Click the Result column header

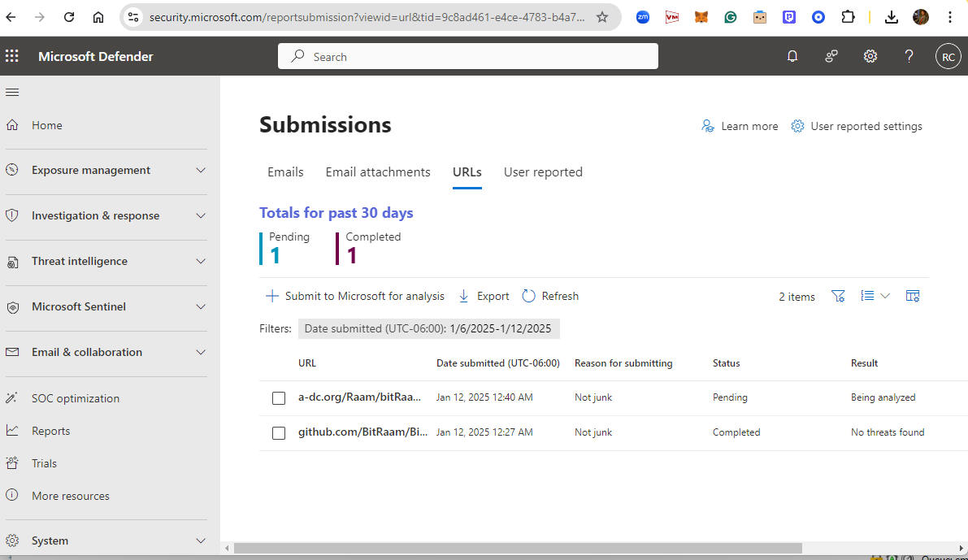coord(864,363)
